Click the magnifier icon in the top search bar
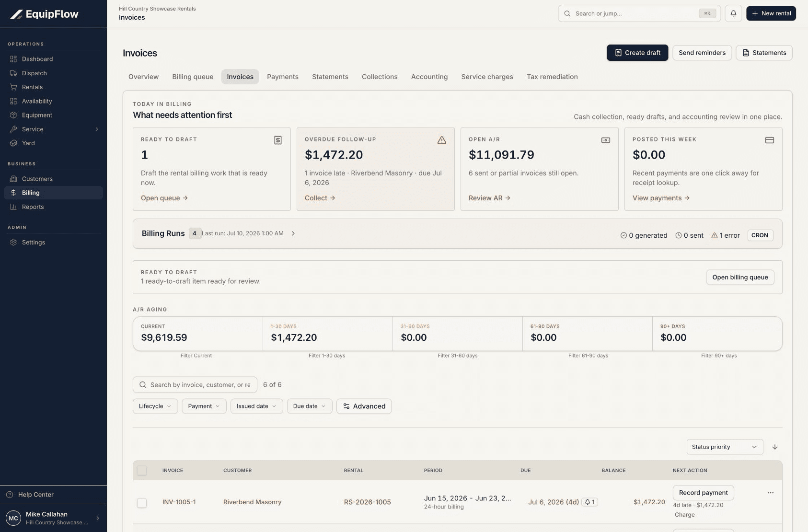Viewport: 808px width, 532px height. tap(567, 13)
